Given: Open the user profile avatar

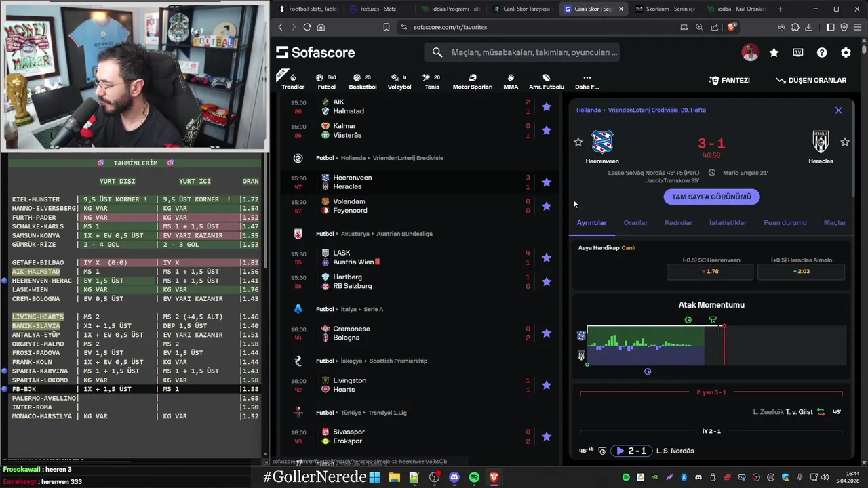Looking at the screenshot, I should pos(750,52).
